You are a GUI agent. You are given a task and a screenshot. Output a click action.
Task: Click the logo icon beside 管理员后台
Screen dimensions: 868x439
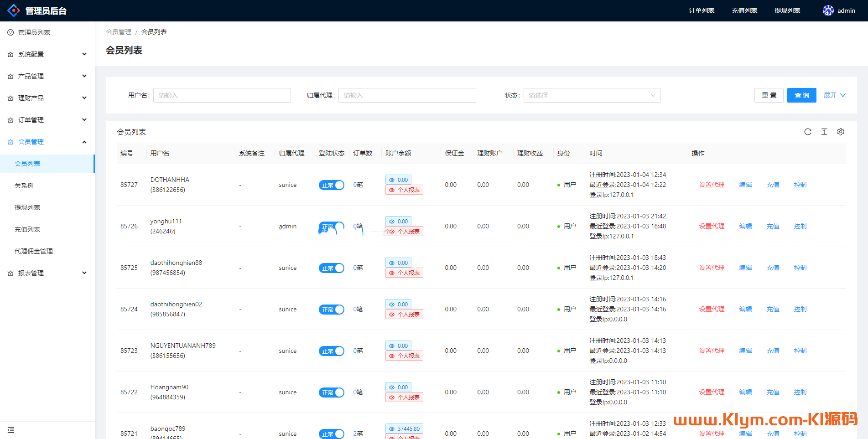pyautogui.click(x=14, y=10)
